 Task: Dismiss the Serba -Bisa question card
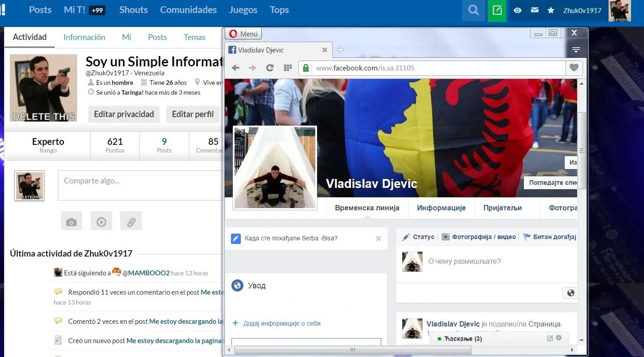click(x=379, y=239)
